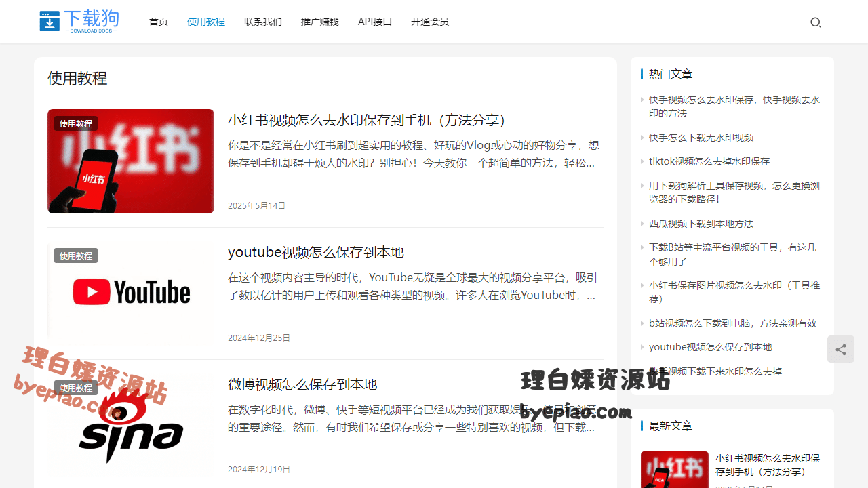Click date 2024年12月25日
Screen dimensions: 868x488
pyautogui.click(x=259, y=338)
